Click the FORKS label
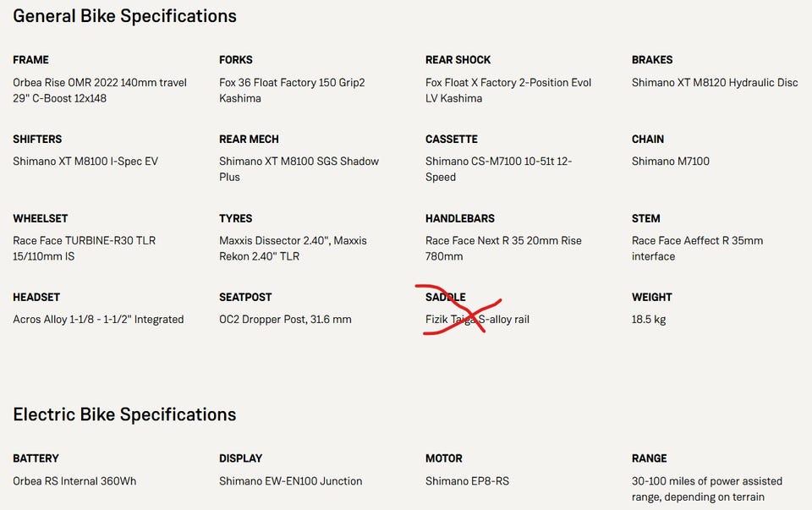Screen dimensions: 812x510 (x=236, y=60)
